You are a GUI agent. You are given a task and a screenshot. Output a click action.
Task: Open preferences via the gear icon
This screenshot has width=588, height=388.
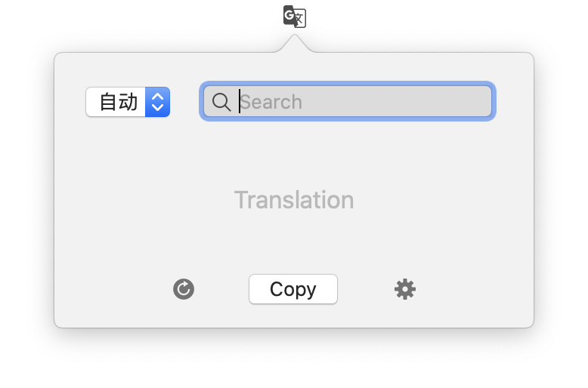405,289
